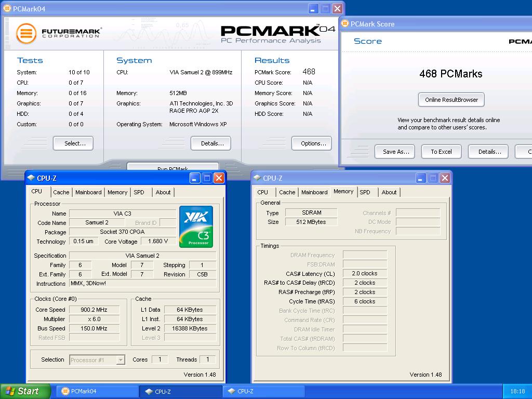This screenshot has height=399, width=532.
Task: Click Select... button under Tests
Action: tap(73, 143)
